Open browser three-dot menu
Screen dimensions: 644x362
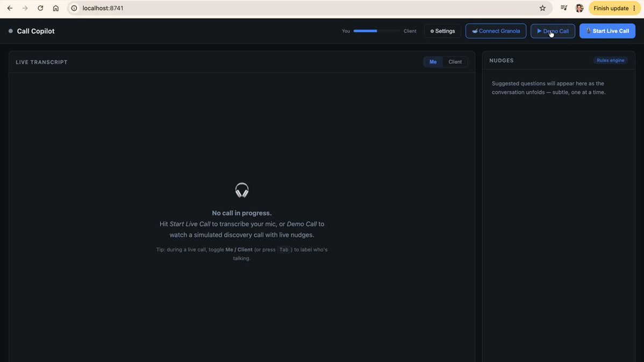(634, 8)
